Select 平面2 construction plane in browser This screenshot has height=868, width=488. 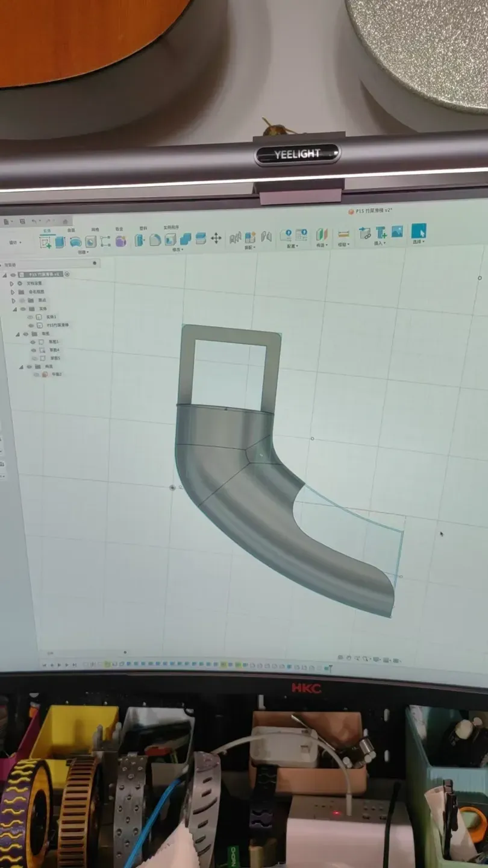pyautogui.click(x=57, y=374)
